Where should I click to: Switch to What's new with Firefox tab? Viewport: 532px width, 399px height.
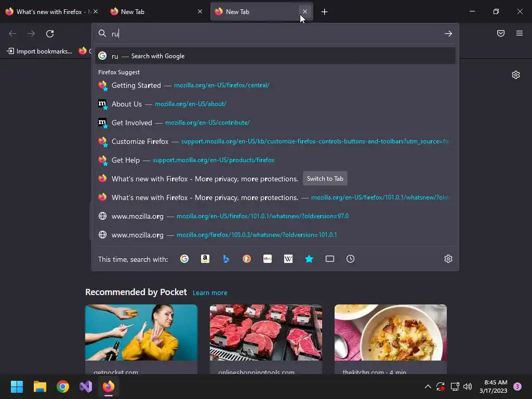point(51,12)
